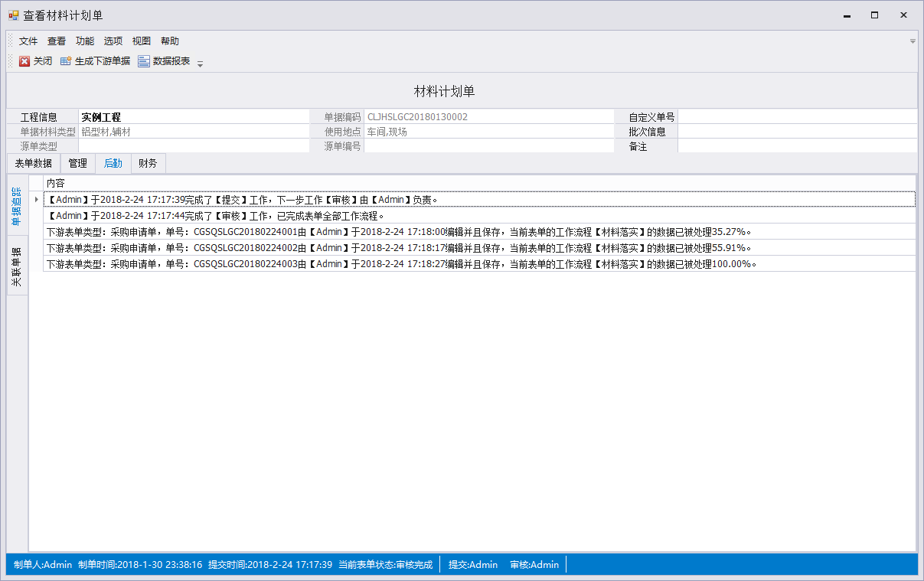Expand the toolbar overflow arrow after 数据报表

coord(201,64)
